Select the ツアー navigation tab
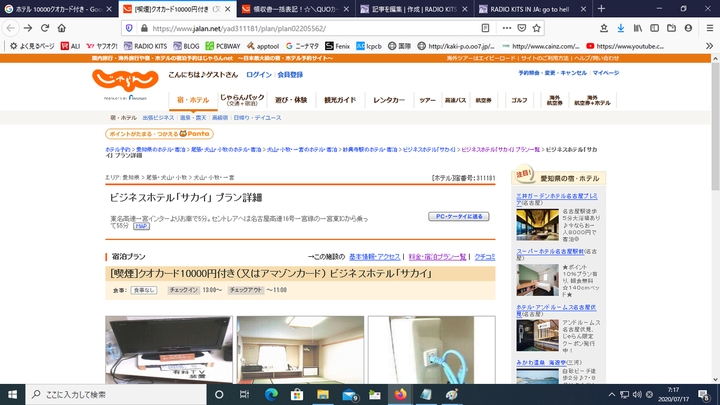The image size is (720, 405). (427, 100)
